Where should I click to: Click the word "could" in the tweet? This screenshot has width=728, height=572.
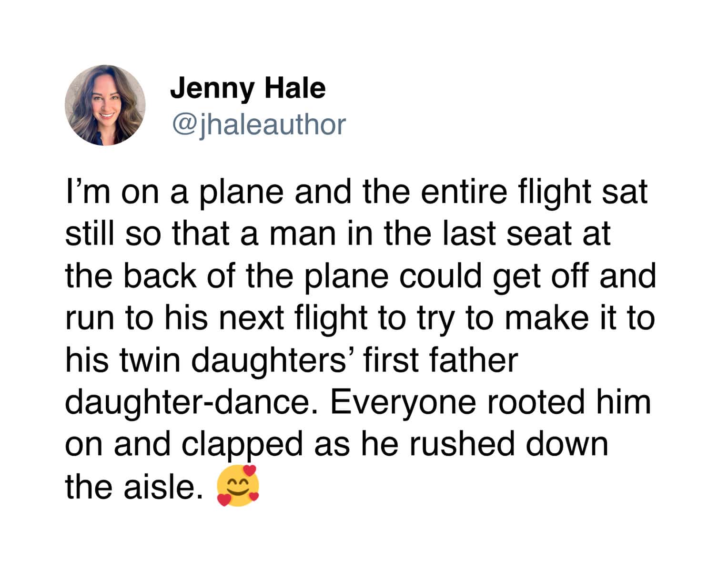point(441,276)
